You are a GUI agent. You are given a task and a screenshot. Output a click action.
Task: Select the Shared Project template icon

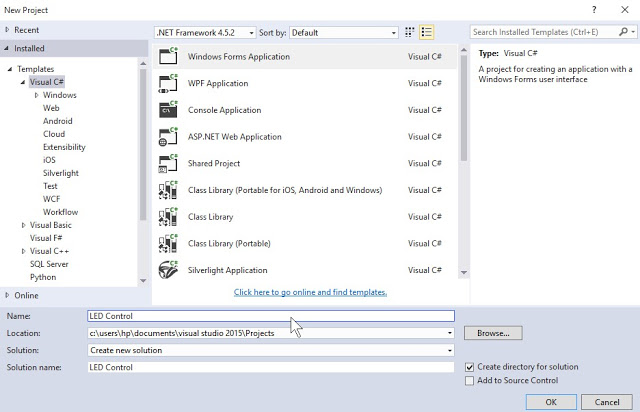click(168, 163)
